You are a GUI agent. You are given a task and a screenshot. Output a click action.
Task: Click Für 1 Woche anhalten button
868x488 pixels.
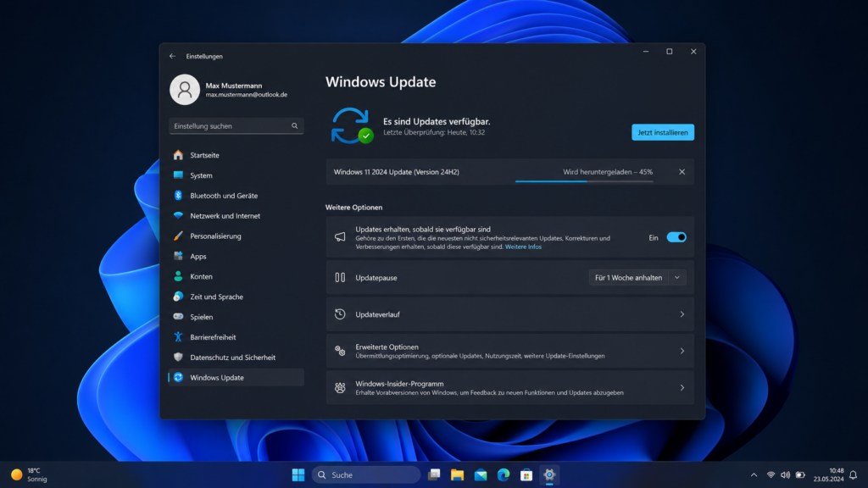[x=628, y=278]
